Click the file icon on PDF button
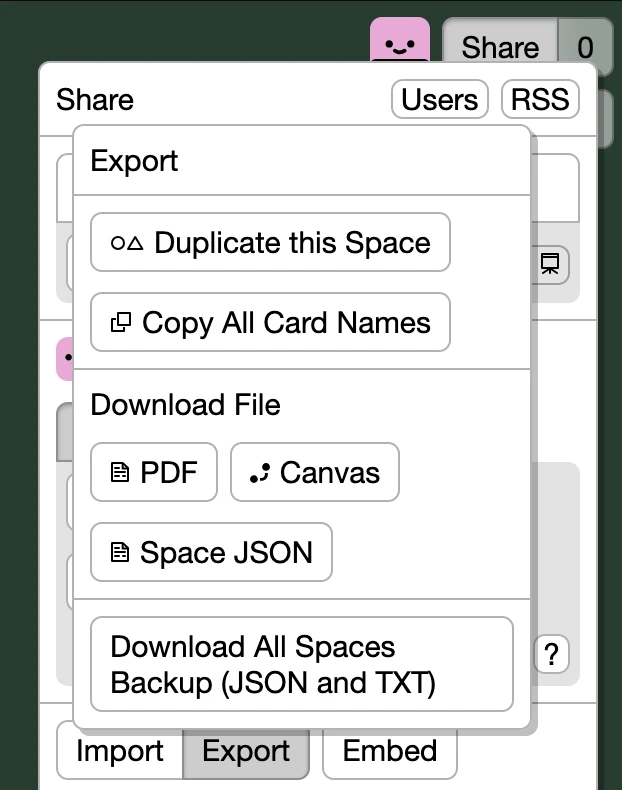Viewport: 622px width, 790px height. 120,472
